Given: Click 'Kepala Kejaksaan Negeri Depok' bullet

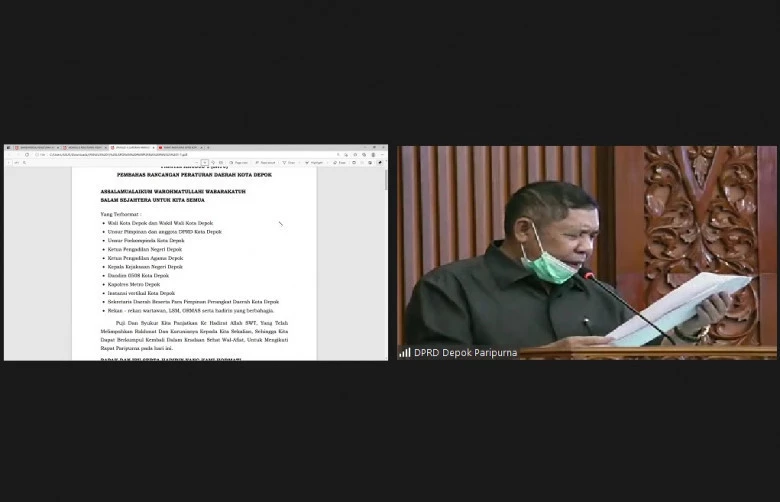Looking at the screenshot, I should [145, 267].
